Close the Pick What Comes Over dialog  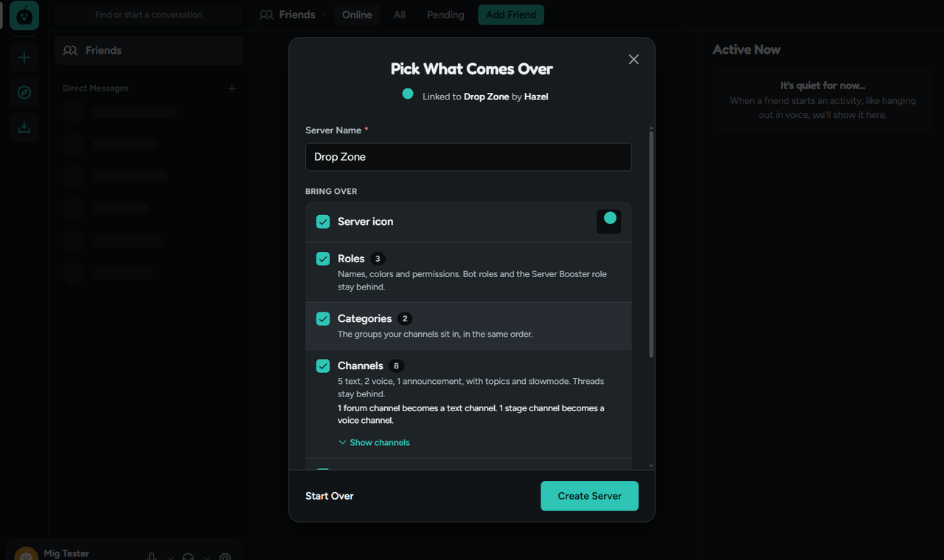tap(634, 60)
